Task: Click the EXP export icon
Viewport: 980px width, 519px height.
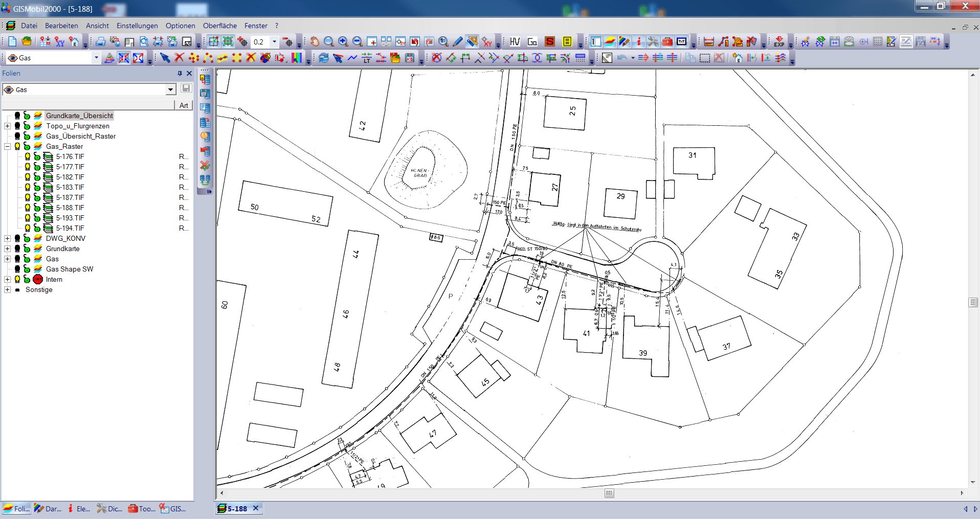Action: pos(779,42)
